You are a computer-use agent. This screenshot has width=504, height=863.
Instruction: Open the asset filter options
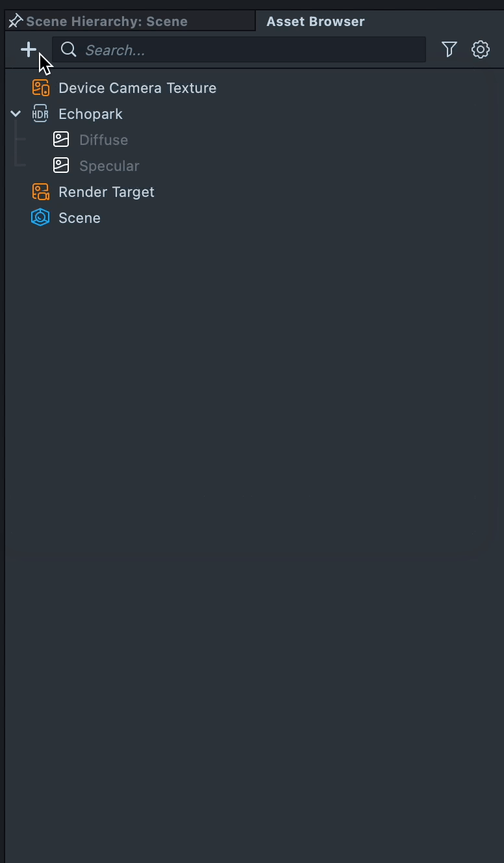pyautogui.click(x=449, y=49)
